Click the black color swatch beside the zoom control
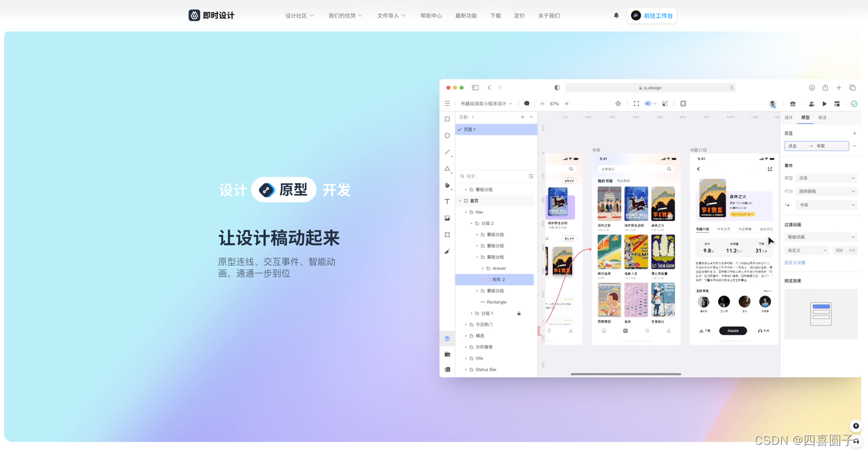This screenshot has height=453, width=868. (528, 103)
